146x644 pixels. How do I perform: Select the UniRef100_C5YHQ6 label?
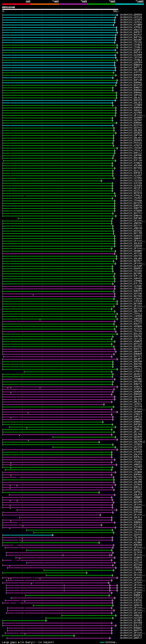coord(131,201)
